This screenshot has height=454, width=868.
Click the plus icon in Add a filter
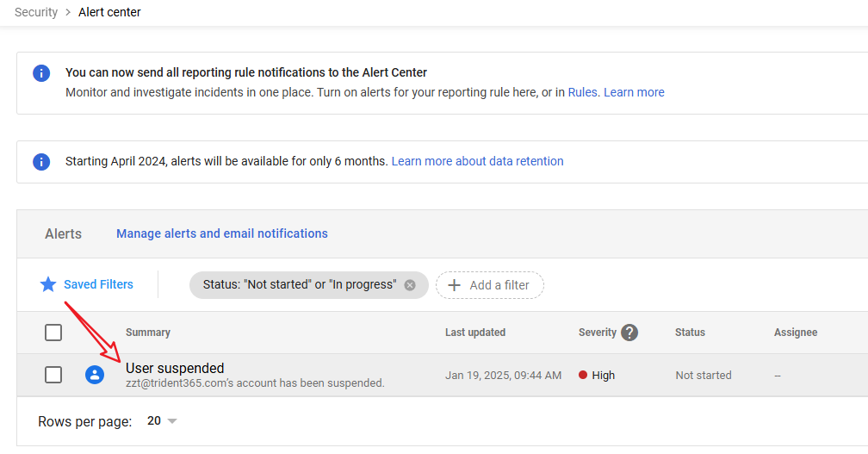click(x=455, y=285)
